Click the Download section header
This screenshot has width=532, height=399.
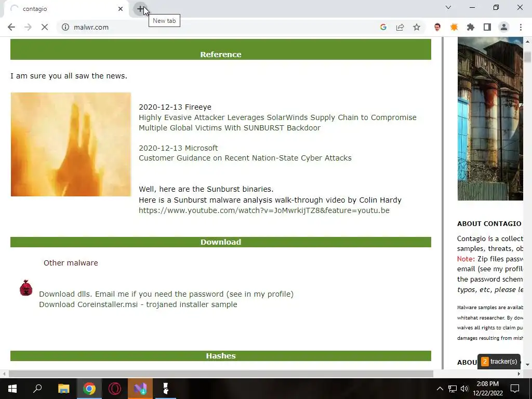(x=220, y=242)
